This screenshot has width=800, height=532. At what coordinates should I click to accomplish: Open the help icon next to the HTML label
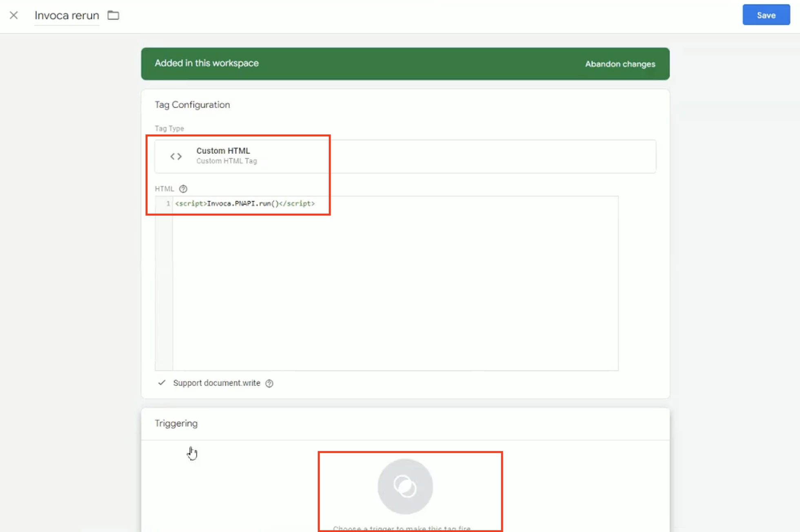[x=183, y=189]
